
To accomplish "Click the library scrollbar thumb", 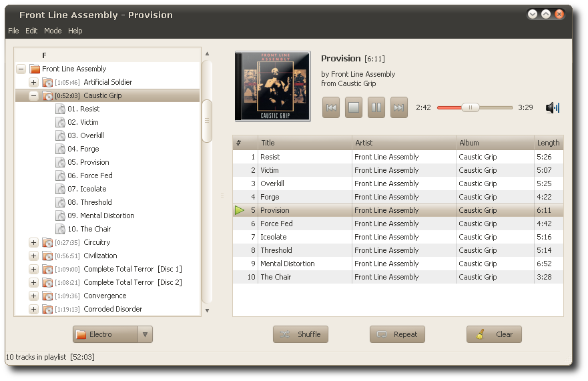I will (x=207, y=121).
